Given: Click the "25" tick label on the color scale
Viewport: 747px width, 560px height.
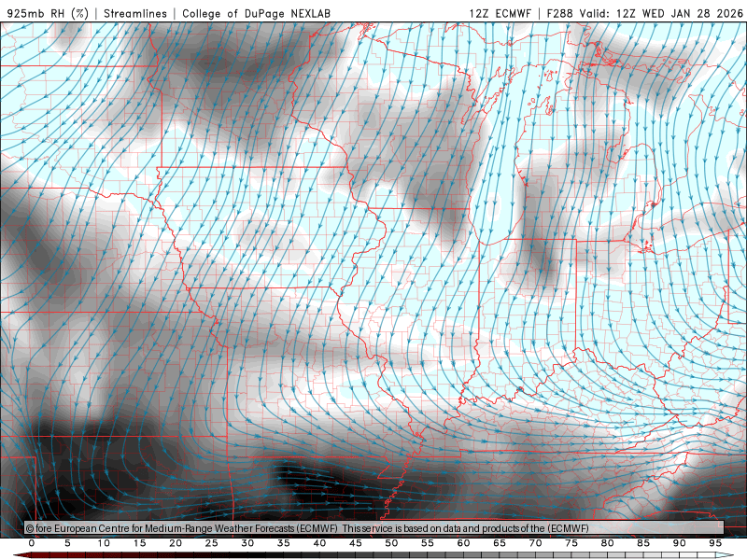Looking at the screenshot, I should click(212, 543).
